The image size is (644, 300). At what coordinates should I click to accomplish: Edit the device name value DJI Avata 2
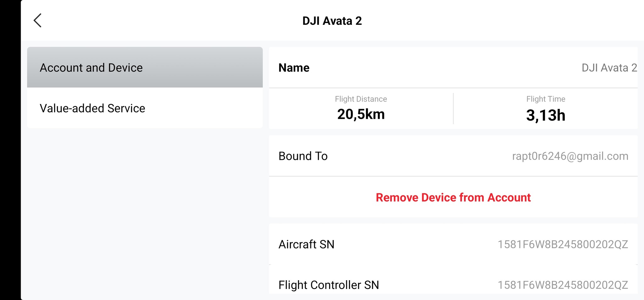click(x=609, y=68)
